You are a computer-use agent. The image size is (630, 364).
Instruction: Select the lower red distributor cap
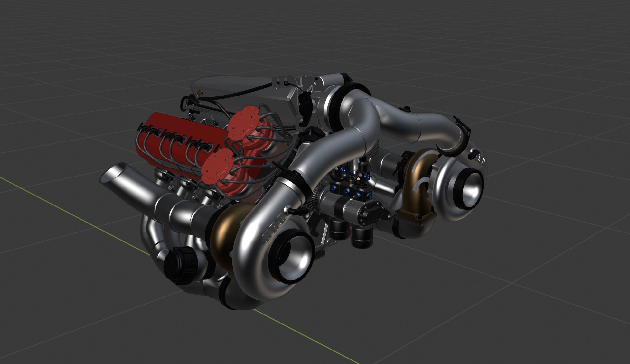(217, 165)
